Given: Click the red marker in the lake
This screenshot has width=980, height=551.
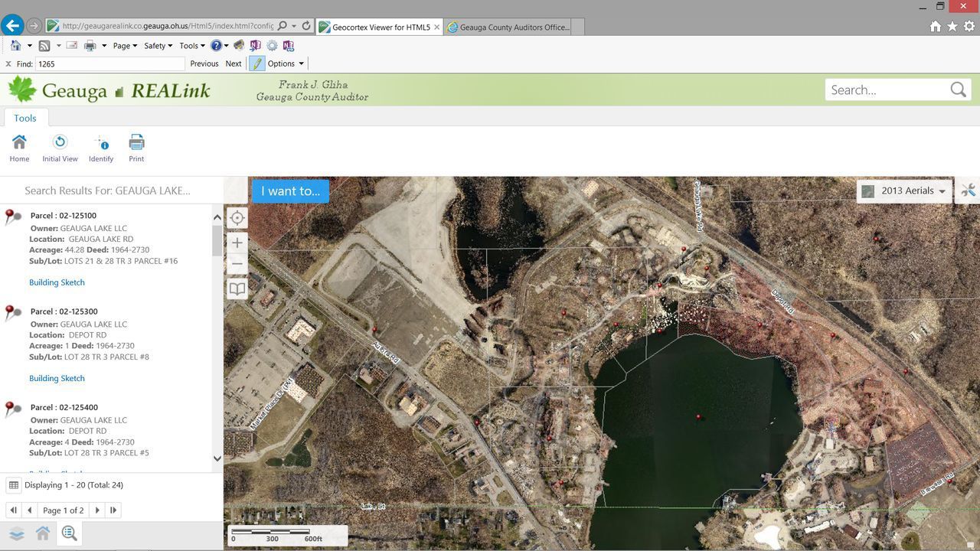Looking at the screenshot, I should [x=698, y=416].
